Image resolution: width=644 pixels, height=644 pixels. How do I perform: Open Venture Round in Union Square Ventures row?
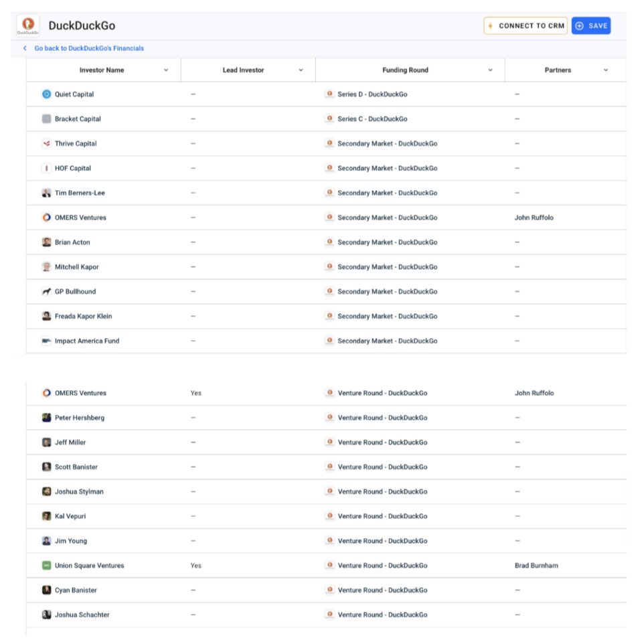coord(382,565)
